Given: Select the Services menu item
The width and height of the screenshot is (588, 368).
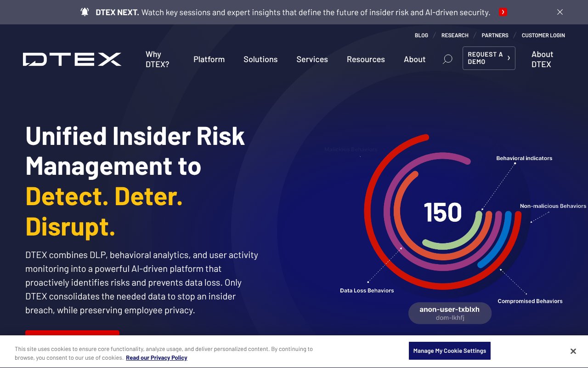Looking at the screenshot, I should (312, 59).
